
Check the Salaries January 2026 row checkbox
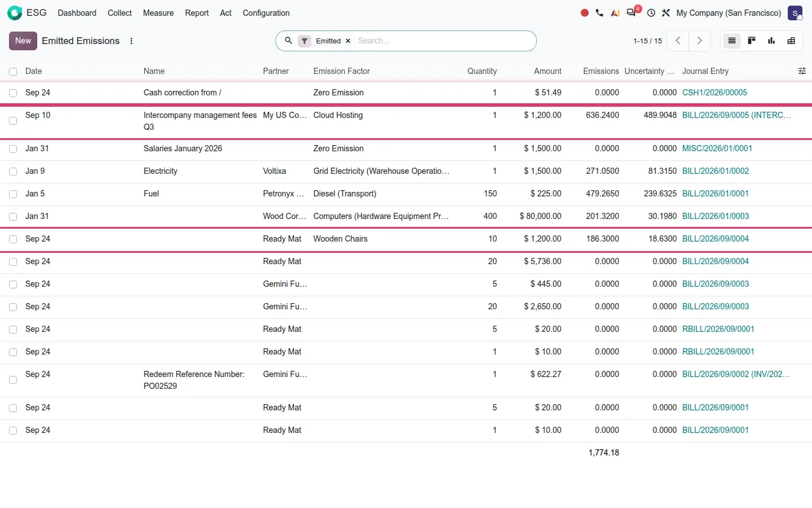pos(13,149)
